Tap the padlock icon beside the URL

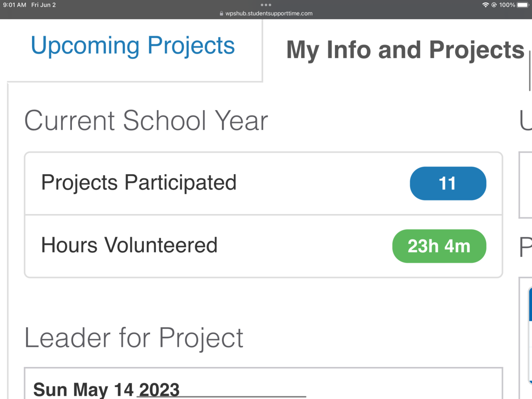(x=222, y=13)
